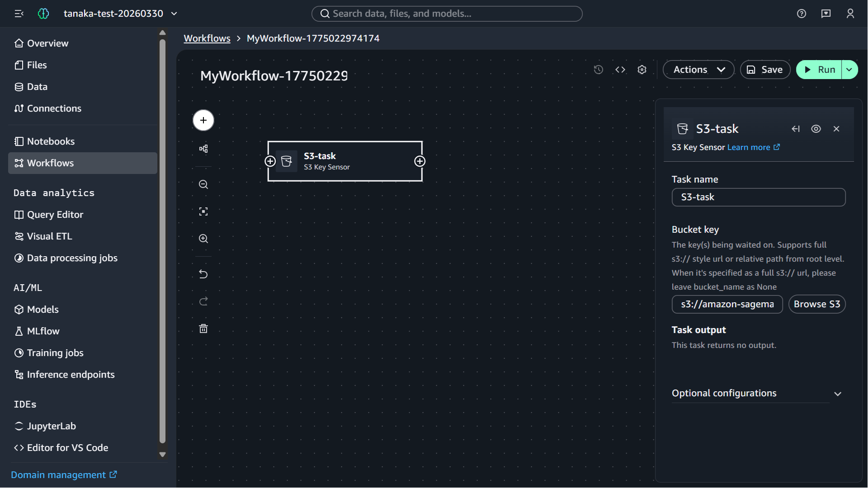The image size is (868, 488).
Task: Collapse the S3-task side panel
Action: (x=796, y=129)
